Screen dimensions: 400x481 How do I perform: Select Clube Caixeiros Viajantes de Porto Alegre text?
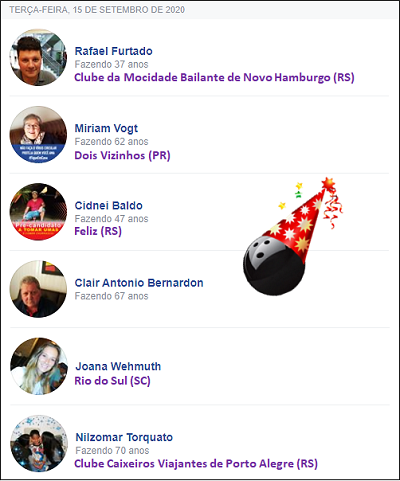184,464
